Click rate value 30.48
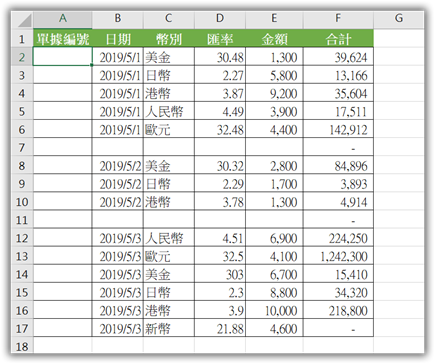The height and width of the screenshot is (364, 435). [230, 57]
